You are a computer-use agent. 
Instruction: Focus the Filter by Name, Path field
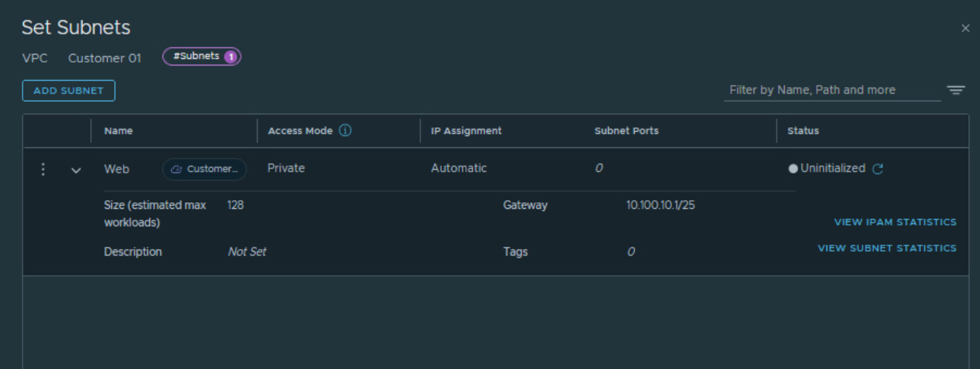pos(831,90)
